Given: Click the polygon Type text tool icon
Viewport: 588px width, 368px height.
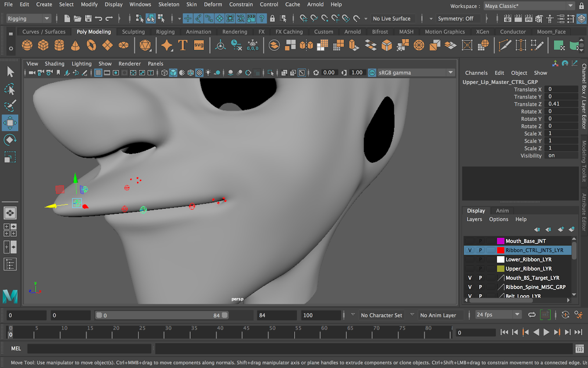Looking at the screenshot, I should [183, 45].
